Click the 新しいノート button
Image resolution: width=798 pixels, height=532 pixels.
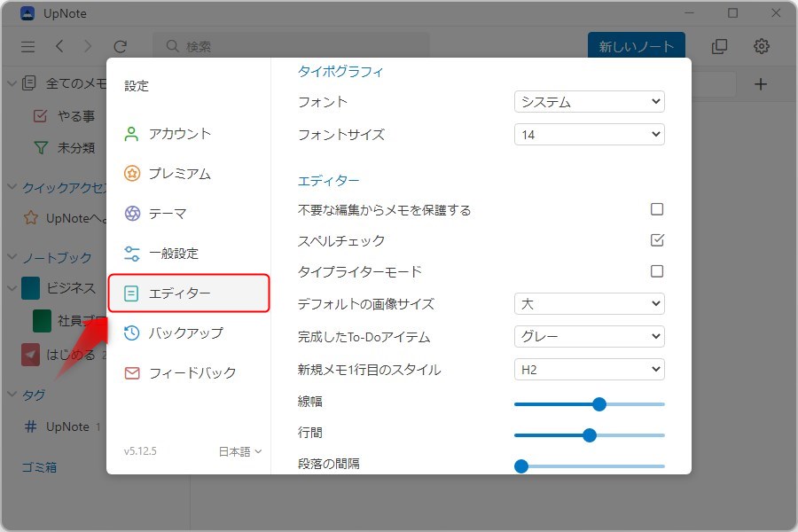(x=636, y=46)
